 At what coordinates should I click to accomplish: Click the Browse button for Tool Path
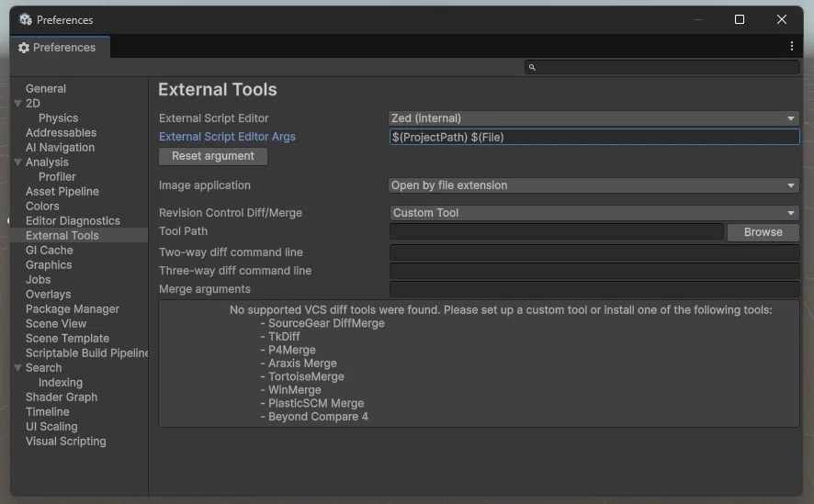[x=763, y=232]
